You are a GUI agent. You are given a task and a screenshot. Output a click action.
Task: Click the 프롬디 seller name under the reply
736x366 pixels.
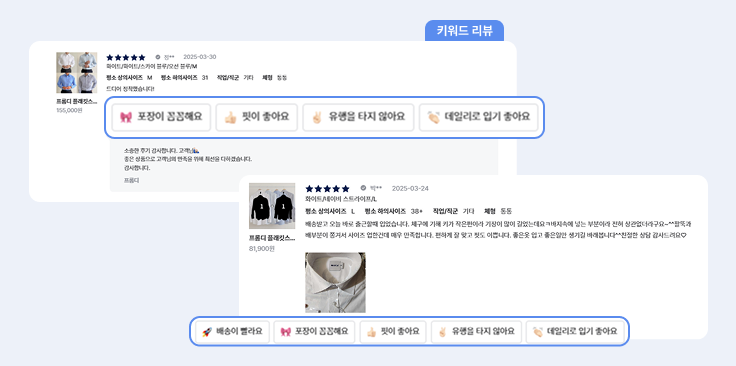pyautogui.click(x=131, y=180)
